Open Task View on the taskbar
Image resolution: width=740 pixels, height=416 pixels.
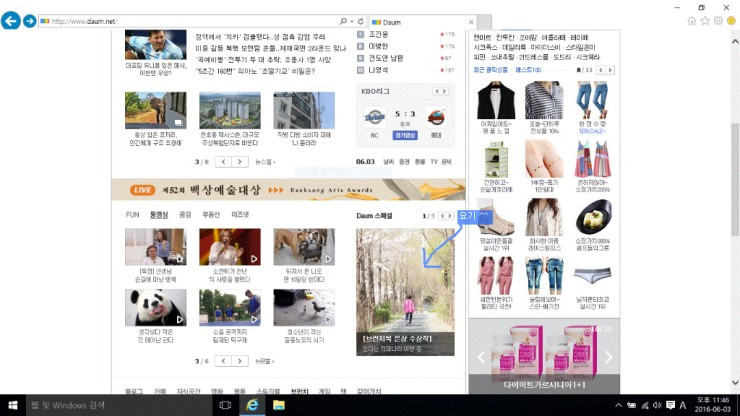point(225,405)
